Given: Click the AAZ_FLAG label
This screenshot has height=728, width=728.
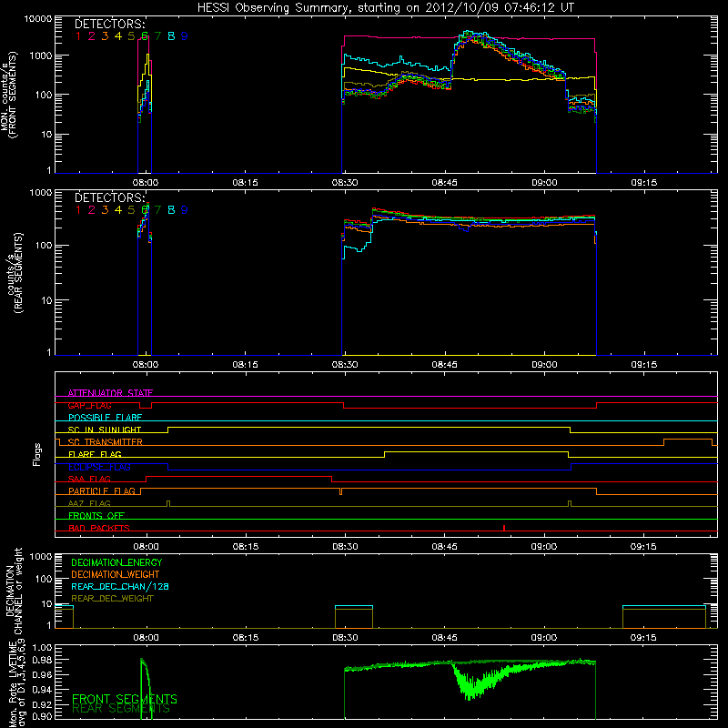Looking at the screenshot, I should point(89,504).
